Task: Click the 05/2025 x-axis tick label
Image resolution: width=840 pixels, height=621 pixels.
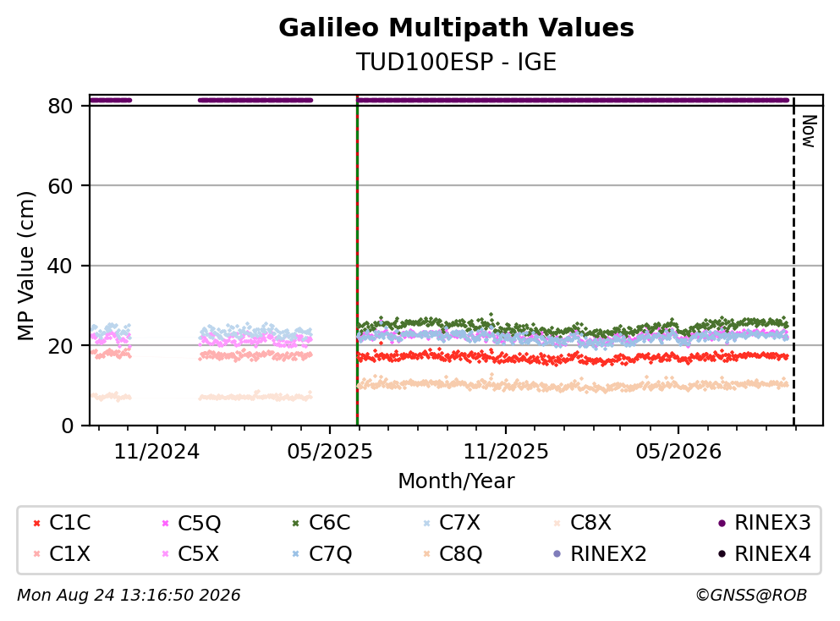Action: point(329,452)
